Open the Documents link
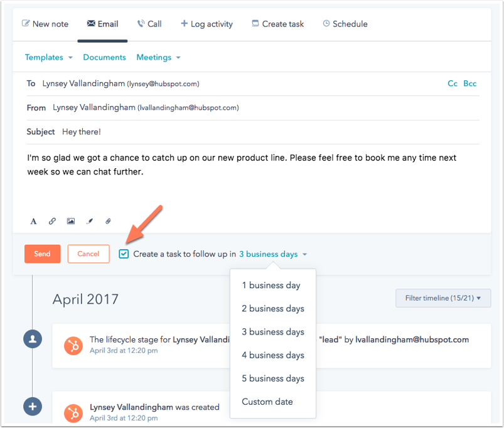This screenshot has height=428, width=504. (x=104, y=57)
